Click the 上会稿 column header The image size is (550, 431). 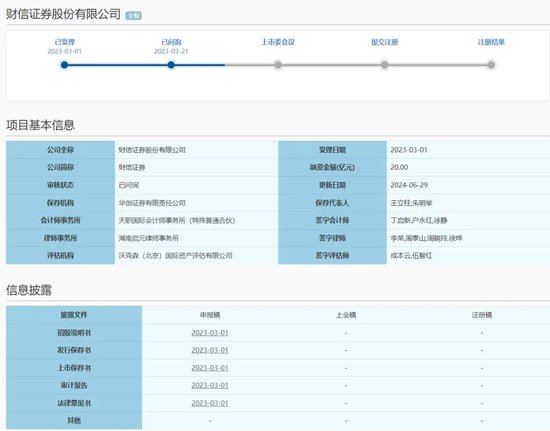(346, 315)
